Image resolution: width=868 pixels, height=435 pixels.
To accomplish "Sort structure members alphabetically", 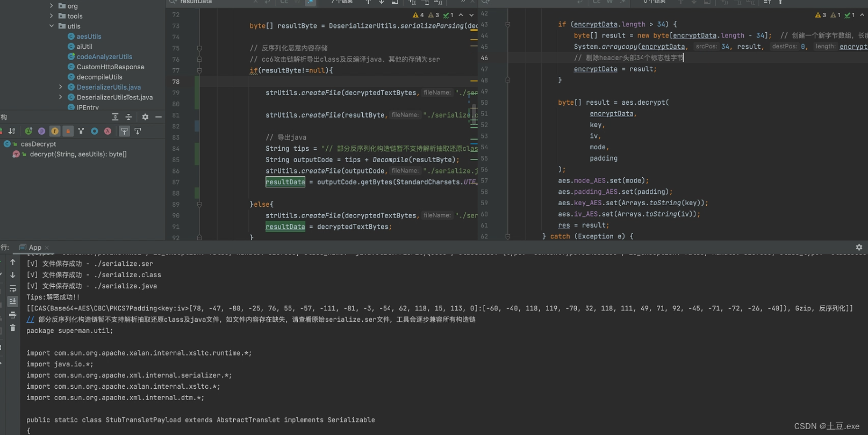I will 12,131.
